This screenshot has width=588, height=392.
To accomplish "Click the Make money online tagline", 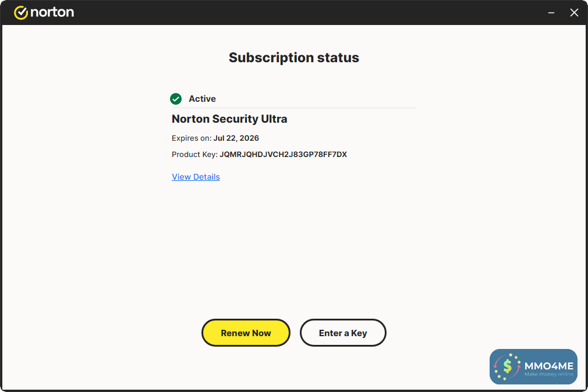I will click(548, 375).
